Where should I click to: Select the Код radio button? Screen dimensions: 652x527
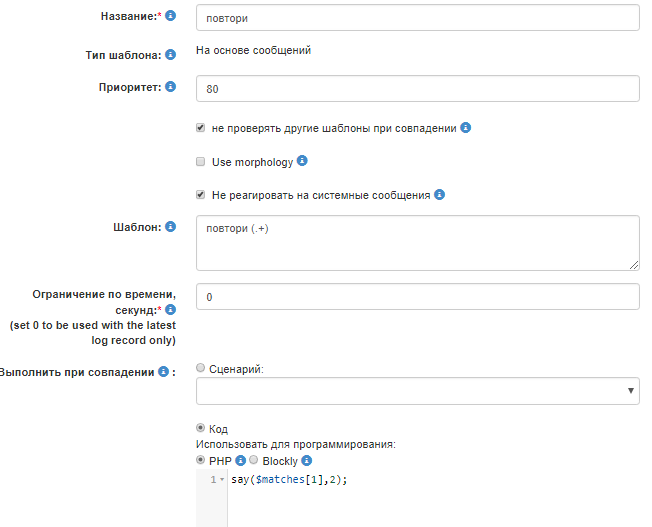pyautogui.click(x=201, y=428)
